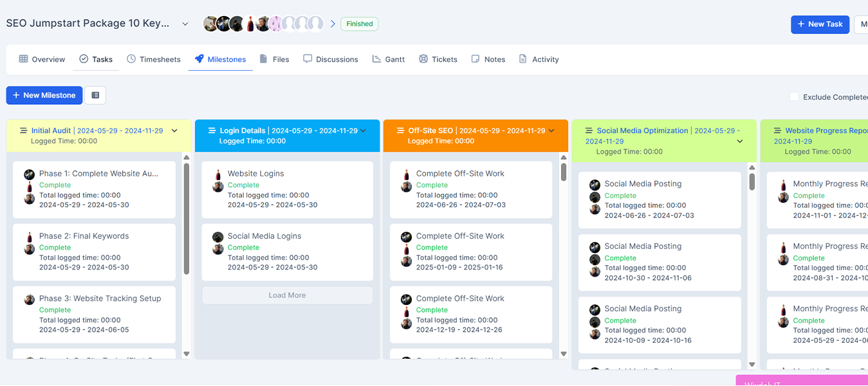Open the Off-Site SEO milestone dropdown

click(x=551, y=131)
